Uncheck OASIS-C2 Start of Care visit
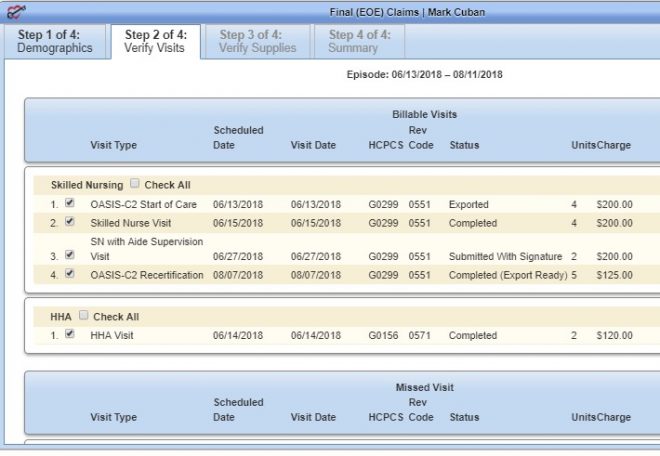 tap(70, 203)
